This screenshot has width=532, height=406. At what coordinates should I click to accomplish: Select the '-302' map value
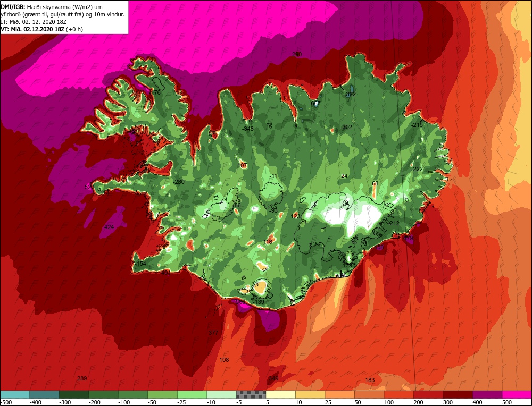[x=346, y=127]
